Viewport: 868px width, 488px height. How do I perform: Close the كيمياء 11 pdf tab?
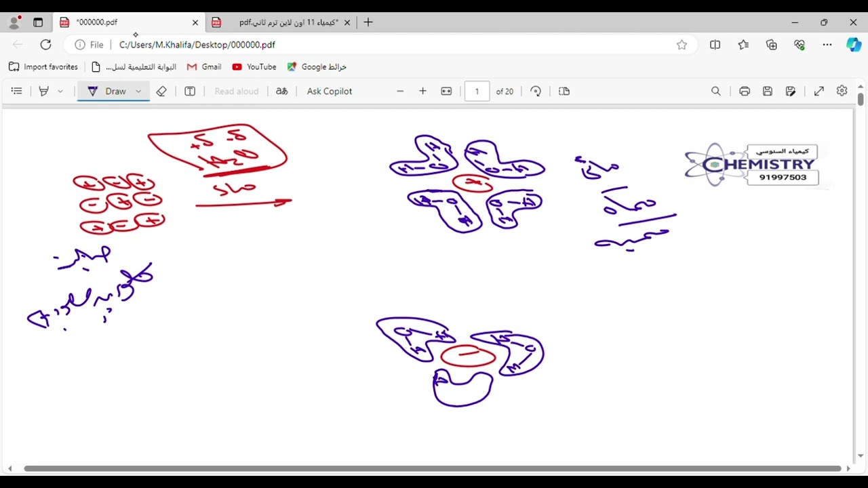[x=347, y=22]
